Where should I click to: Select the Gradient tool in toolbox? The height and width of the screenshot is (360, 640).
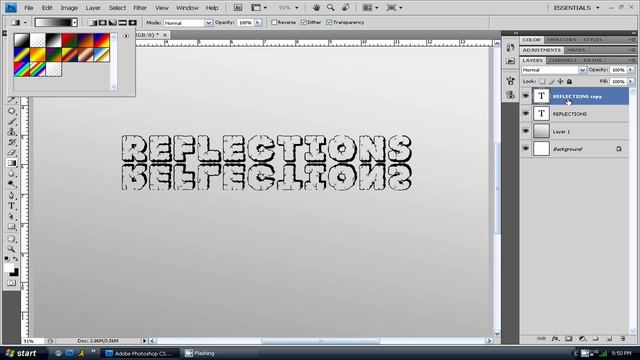(11, 163)
